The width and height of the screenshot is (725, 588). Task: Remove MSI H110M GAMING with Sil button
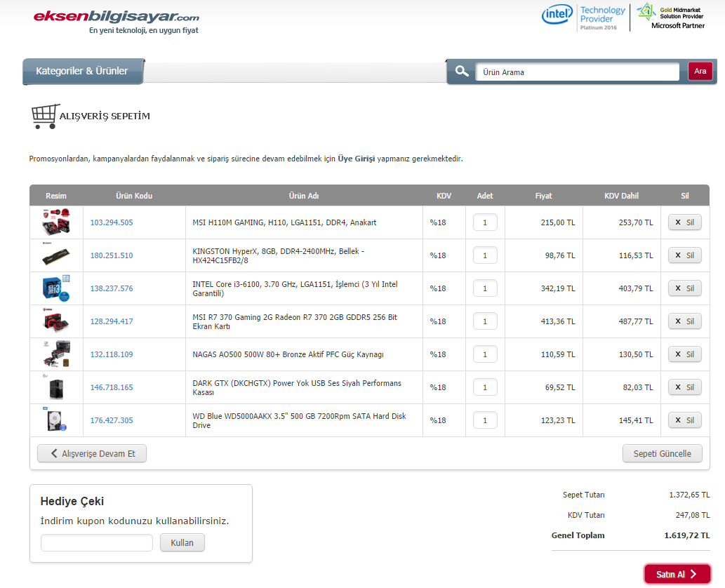coord(685,222)
